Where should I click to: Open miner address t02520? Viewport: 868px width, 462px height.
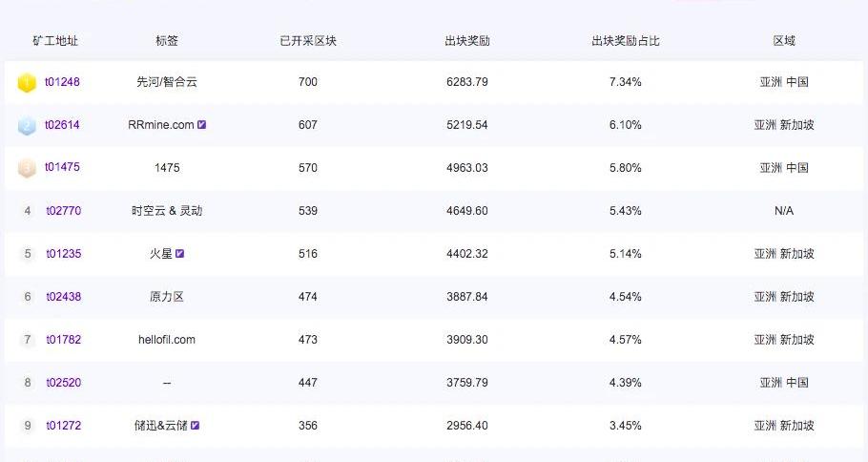coord(64,383)
